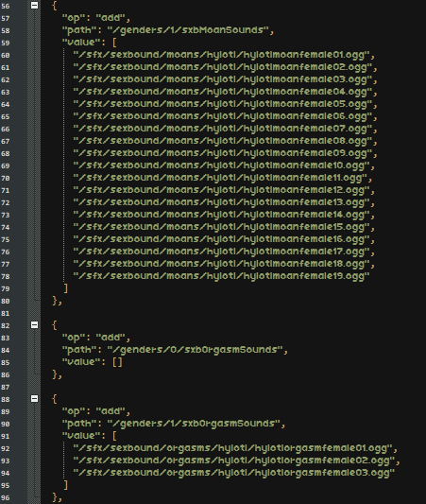Collapse the code block at line 82
426x504 pixels.
tap(35, 325)
